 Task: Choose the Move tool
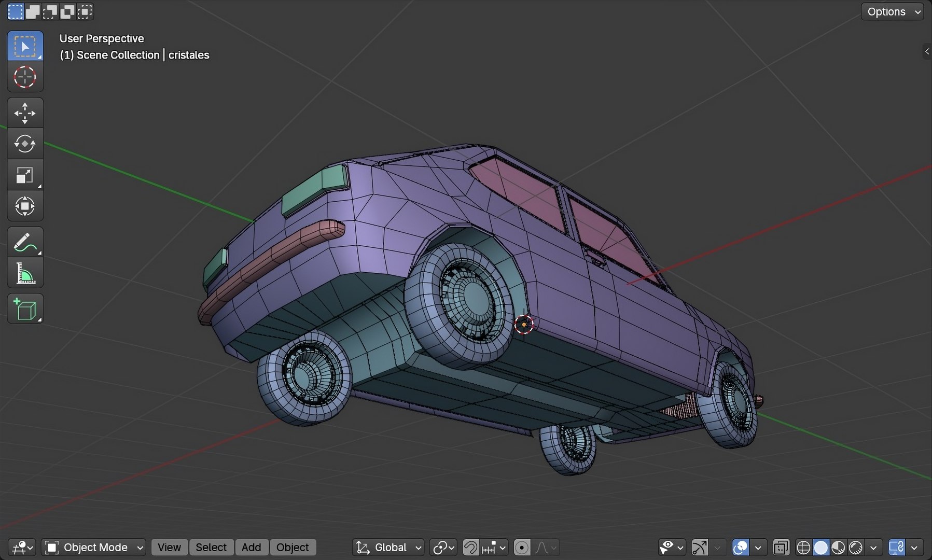25,113
